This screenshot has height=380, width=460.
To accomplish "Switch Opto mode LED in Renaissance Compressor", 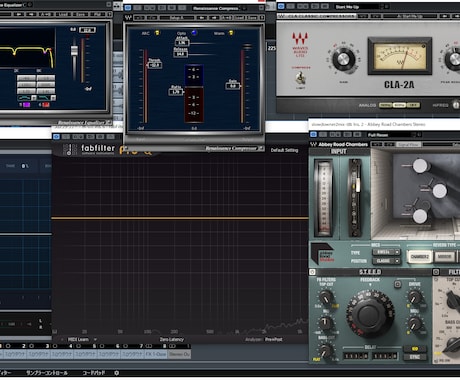I will [x=194, y=32].
